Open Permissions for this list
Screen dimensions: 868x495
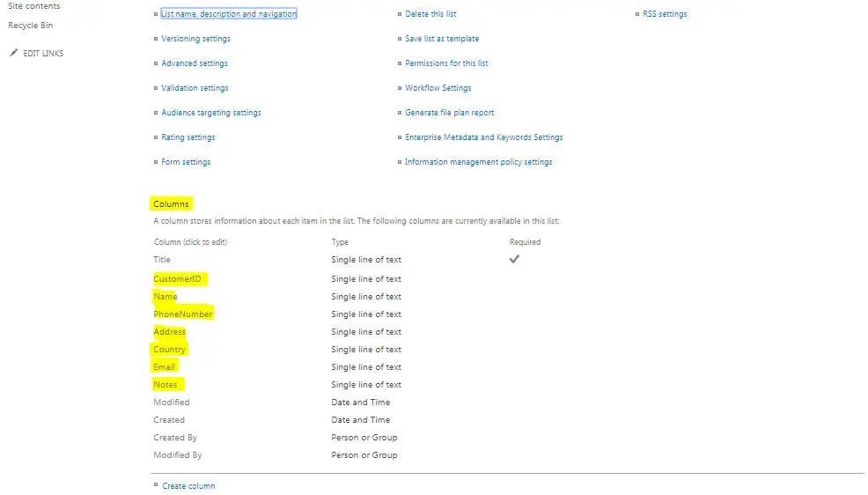click(446, 63)
